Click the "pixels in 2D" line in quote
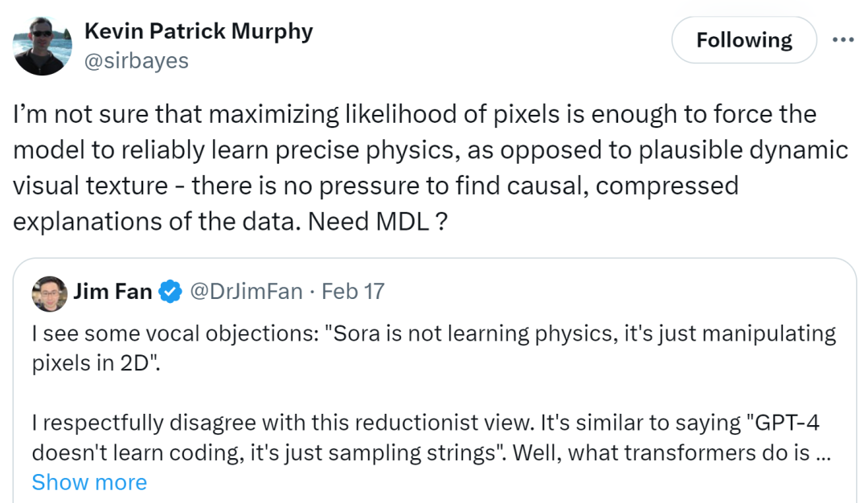Screen dimensions: 868x503 point(96,363)
